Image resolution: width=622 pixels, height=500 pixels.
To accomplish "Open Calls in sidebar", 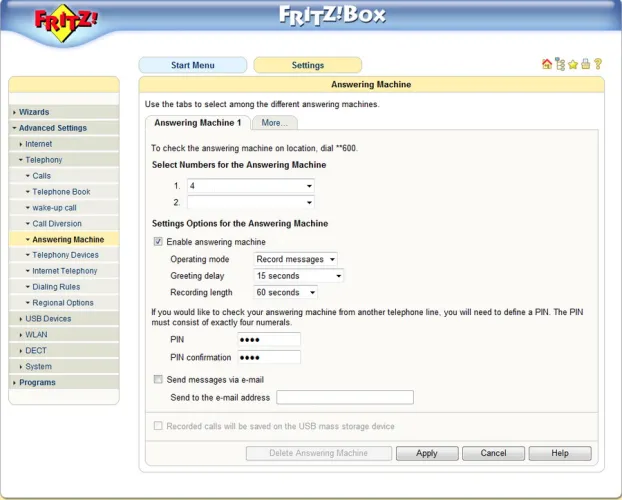I will click(64, 175).
